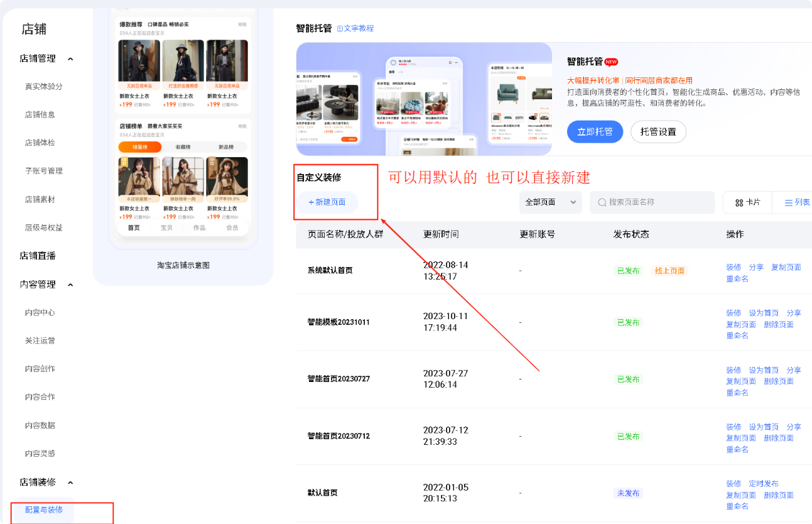812x524 pixels.
Task: Click 装修 for 系统默认首页
Action: [x=734, y=267]
